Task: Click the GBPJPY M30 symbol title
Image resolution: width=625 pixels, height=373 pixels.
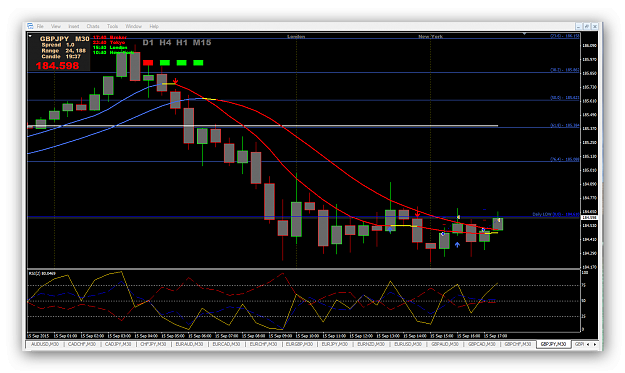Action: (65, 39)
